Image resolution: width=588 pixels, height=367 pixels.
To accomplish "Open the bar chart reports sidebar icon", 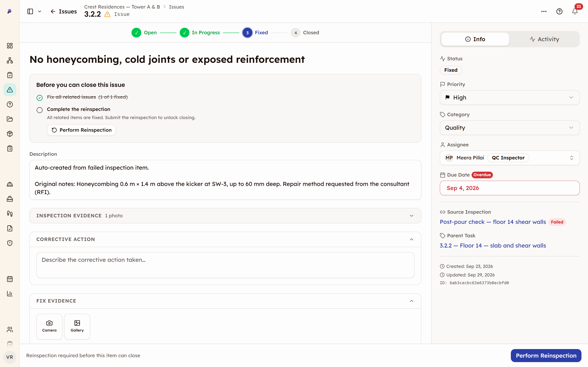I will [10, 293].
